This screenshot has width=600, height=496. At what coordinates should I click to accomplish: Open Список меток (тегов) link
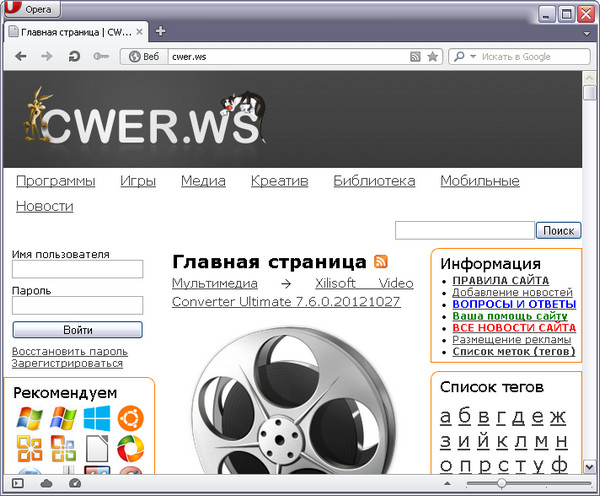coord(514,351)
